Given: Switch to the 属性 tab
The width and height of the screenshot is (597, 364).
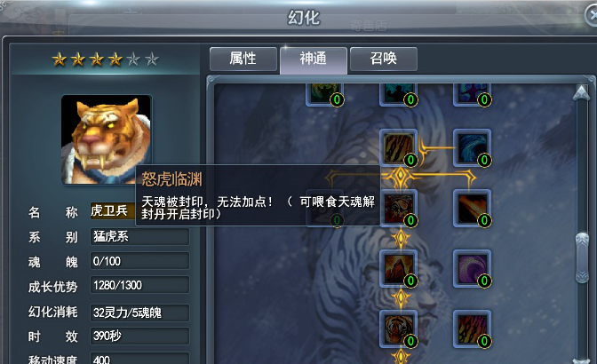Looking at the screenshot, I should point(243,59).
